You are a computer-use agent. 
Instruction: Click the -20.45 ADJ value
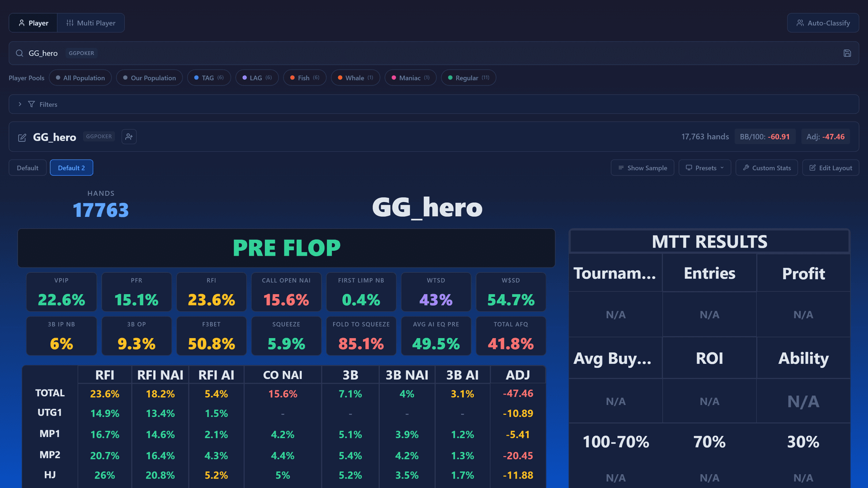518,455
